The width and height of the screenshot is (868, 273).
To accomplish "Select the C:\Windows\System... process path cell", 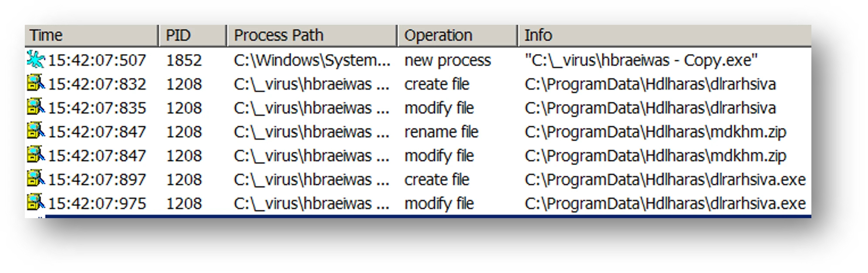I will pos(312,60).
